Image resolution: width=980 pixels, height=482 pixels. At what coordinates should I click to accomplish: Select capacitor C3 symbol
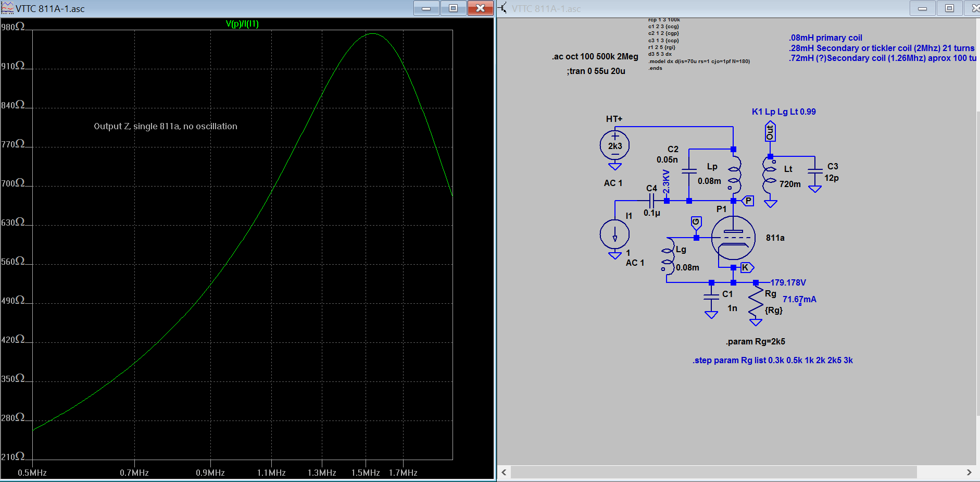(815, 171)
